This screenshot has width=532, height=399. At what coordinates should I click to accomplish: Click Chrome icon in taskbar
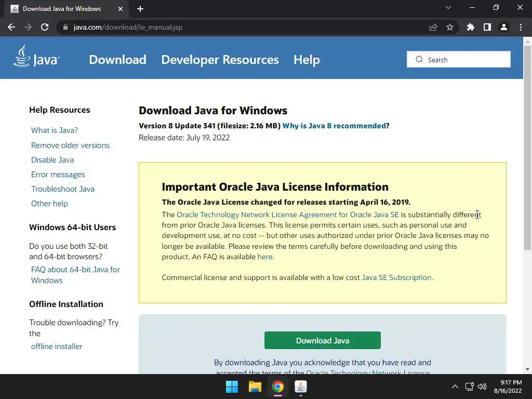(x=277, y=387)
